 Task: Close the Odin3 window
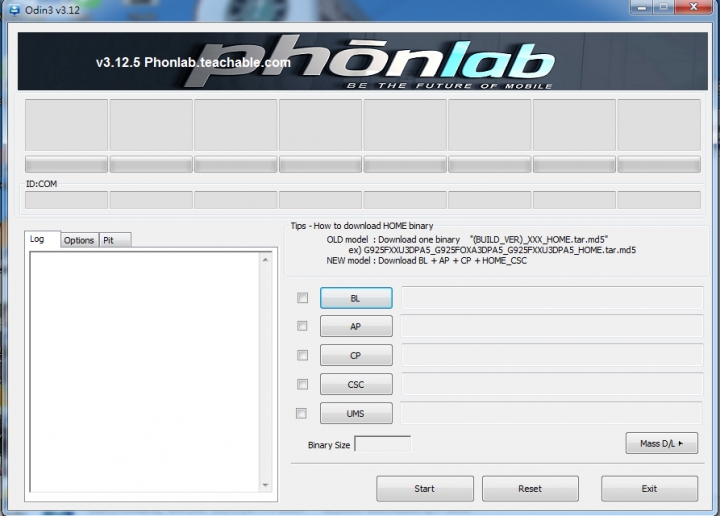click(x=693, y=7)
